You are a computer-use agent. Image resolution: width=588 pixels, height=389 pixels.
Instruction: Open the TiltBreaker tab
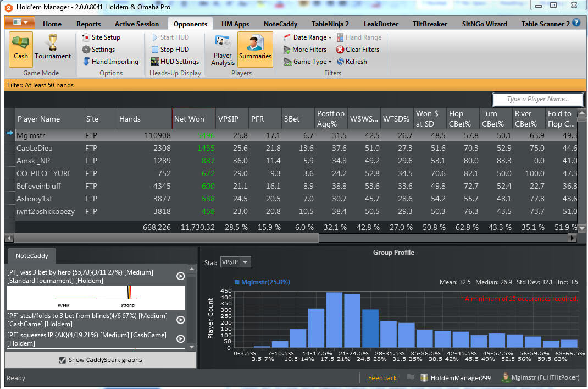430,24
